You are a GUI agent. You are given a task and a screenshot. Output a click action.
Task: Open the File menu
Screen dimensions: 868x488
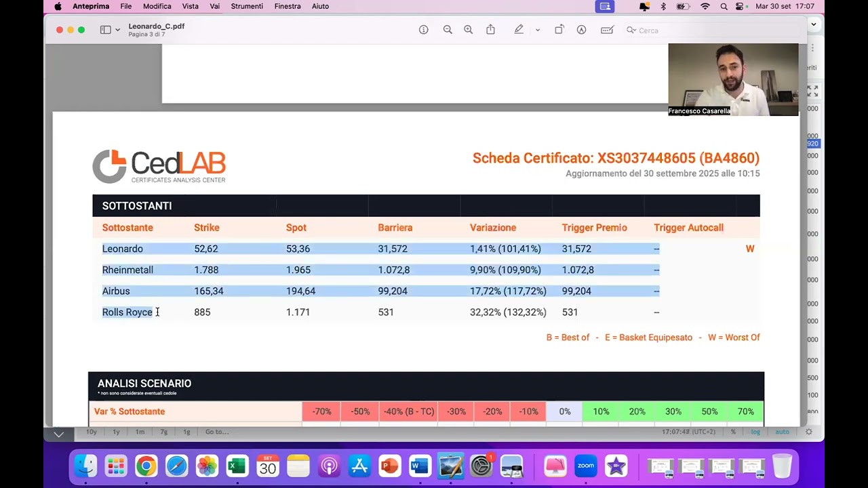click(x=126, y=6)
